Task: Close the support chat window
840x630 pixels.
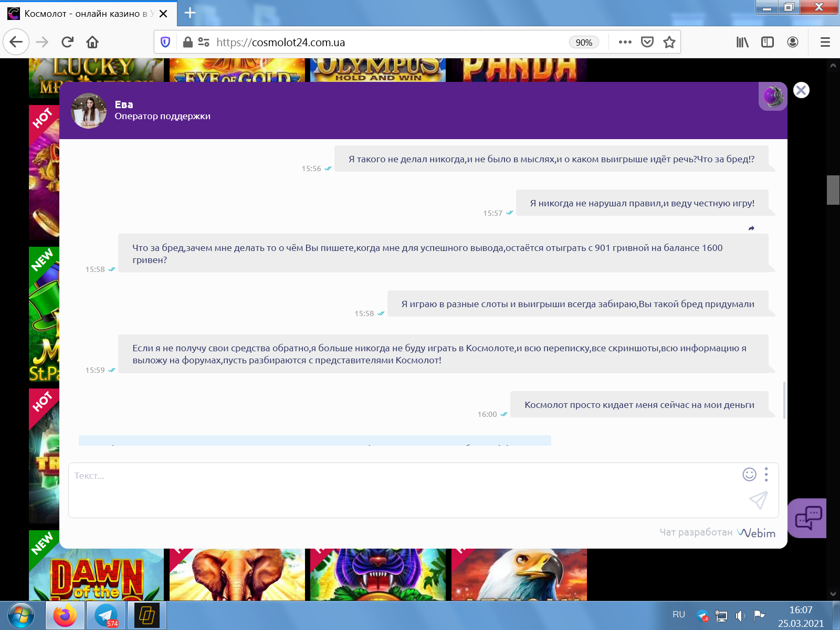Action: 801,90
